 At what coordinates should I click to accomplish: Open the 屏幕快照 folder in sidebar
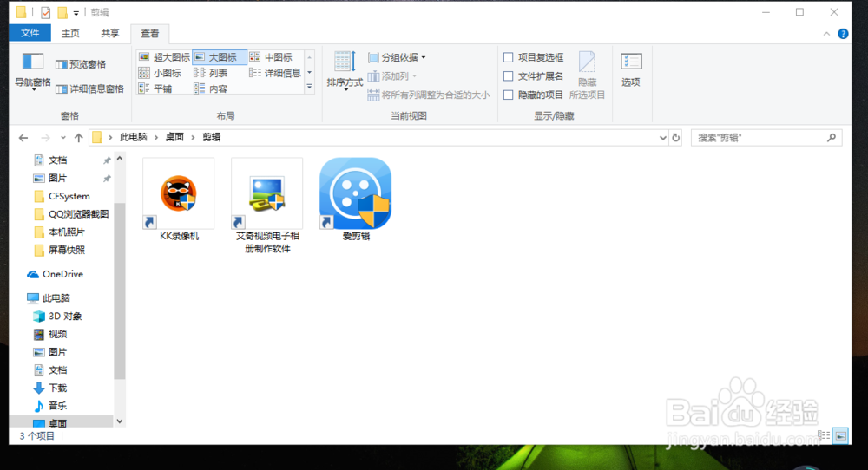pyautogui.click(x=67, y=250)
